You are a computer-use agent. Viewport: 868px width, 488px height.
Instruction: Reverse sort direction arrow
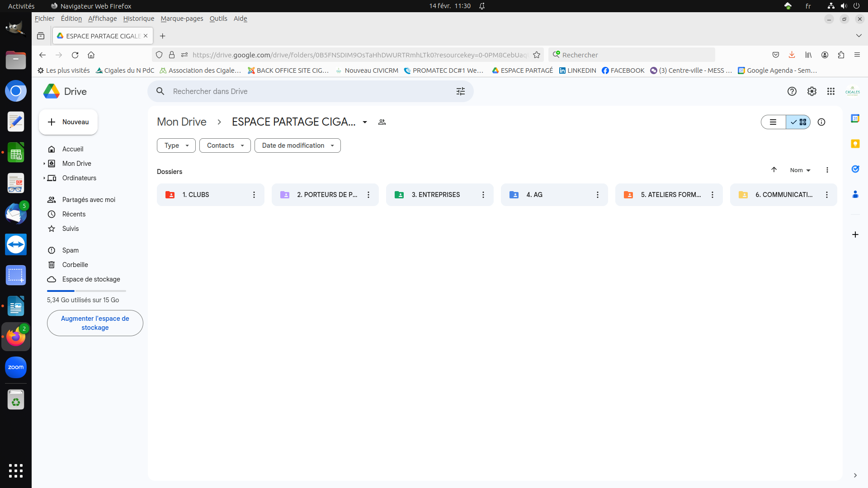click(x=774, y=170)
